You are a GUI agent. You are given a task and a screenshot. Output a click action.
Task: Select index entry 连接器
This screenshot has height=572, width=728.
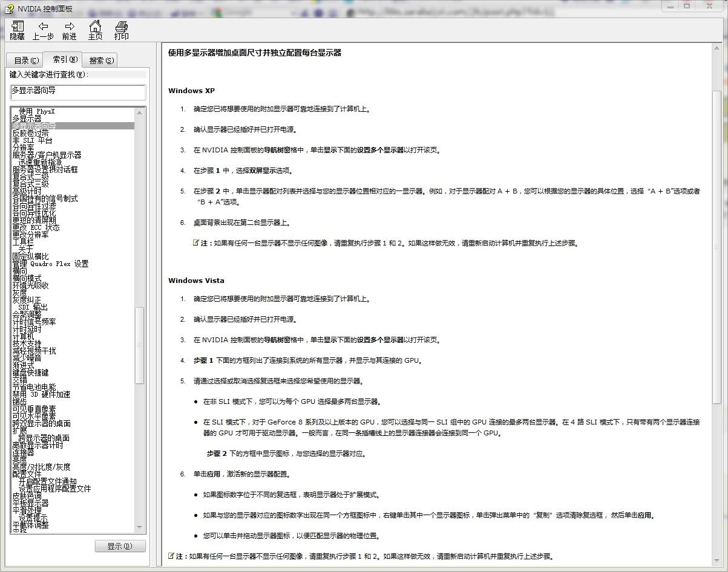pyautogui.click(x=23, y=453)
